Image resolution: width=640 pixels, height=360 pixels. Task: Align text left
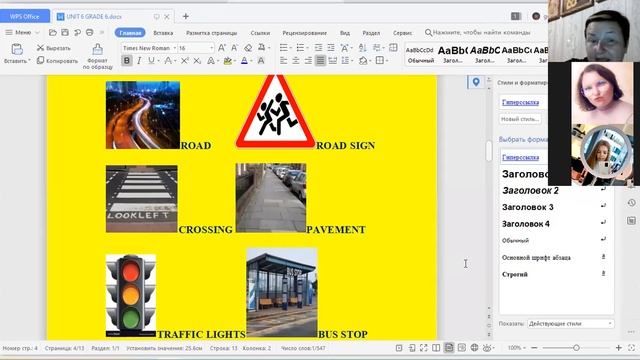pyautogui.click(x=284, y=61)
